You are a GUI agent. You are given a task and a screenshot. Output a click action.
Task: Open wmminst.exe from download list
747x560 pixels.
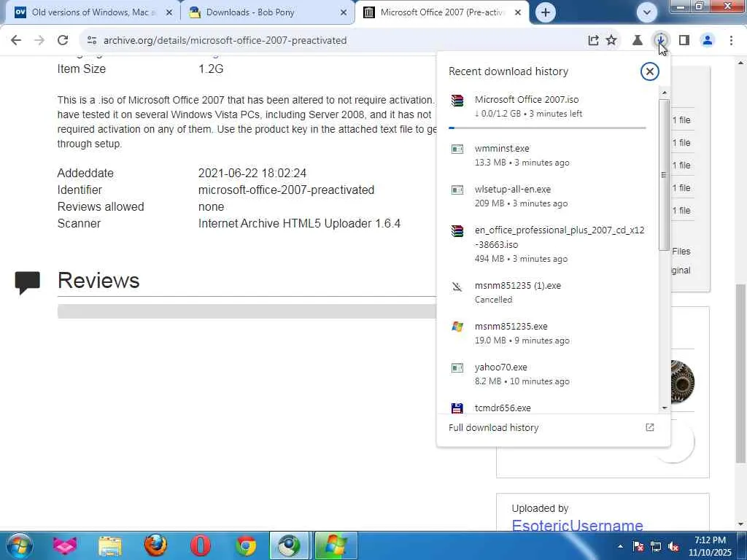547,155
